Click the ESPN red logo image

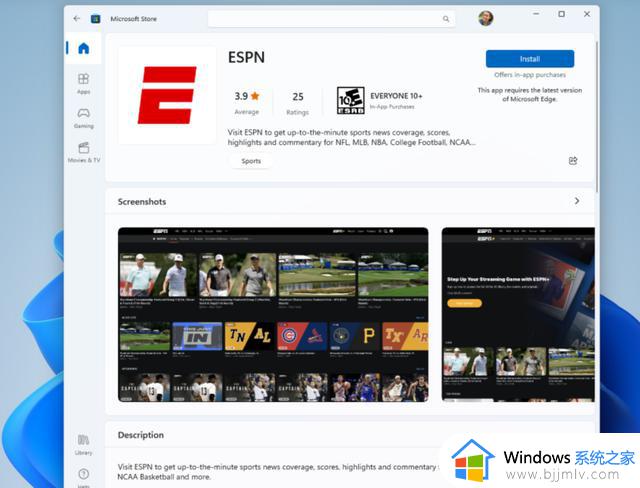(x=167, y=95)
